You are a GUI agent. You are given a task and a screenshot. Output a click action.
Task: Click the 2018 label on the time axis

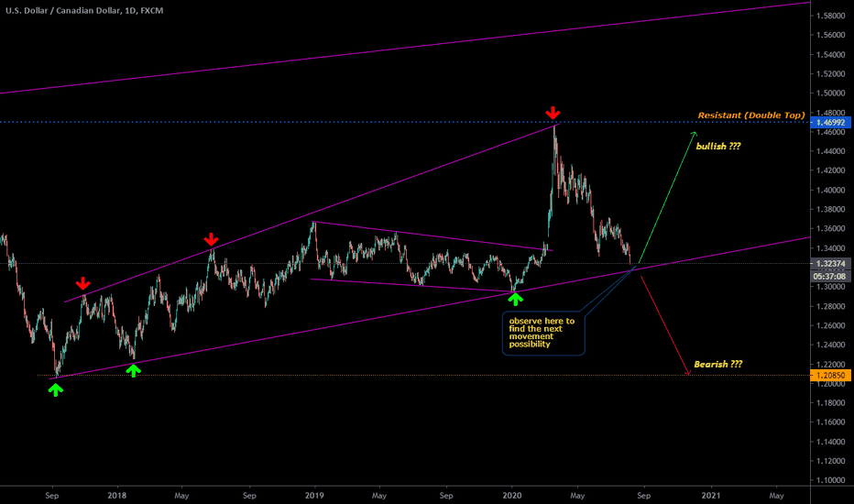point(116,495)
